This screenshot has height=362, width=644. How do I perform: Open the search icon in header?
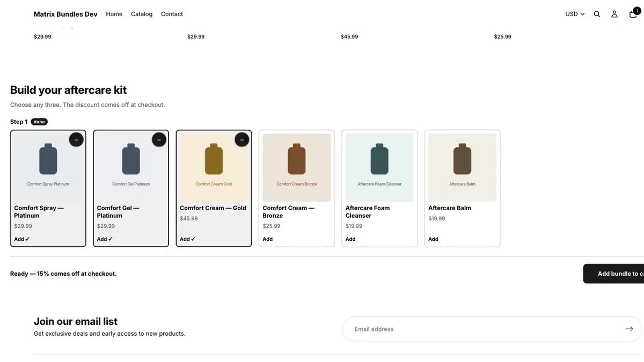point(597,14)
